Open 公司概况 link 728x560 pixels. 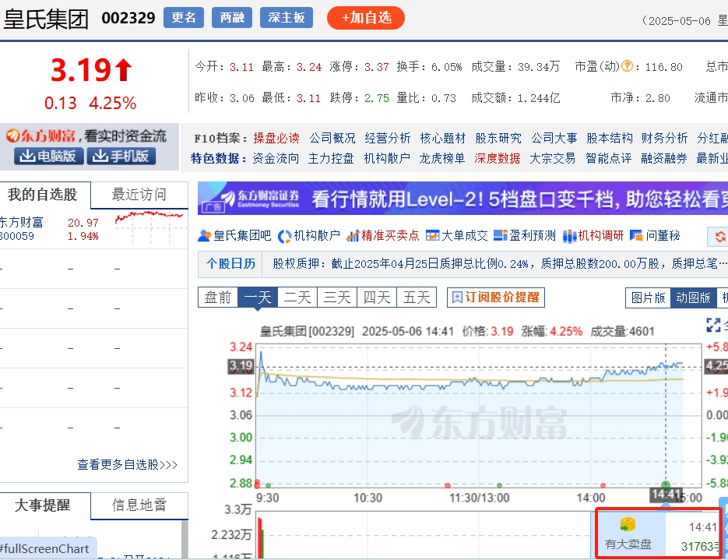click(x=332, y=139)
